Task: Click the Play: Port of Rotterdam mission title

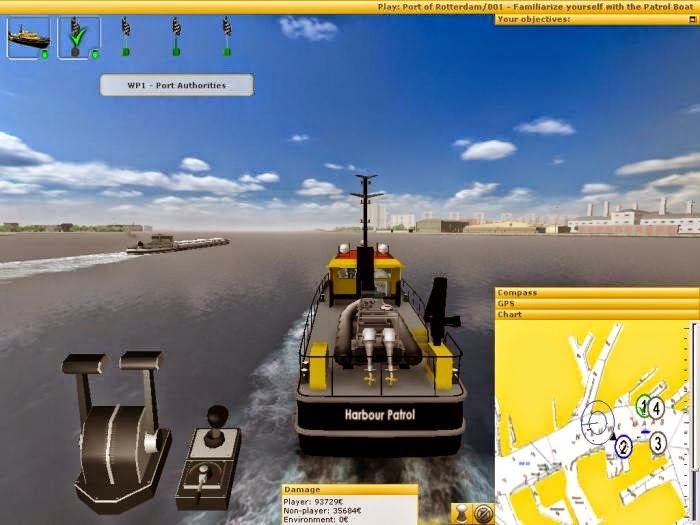Action: click(x=537, y=7)
